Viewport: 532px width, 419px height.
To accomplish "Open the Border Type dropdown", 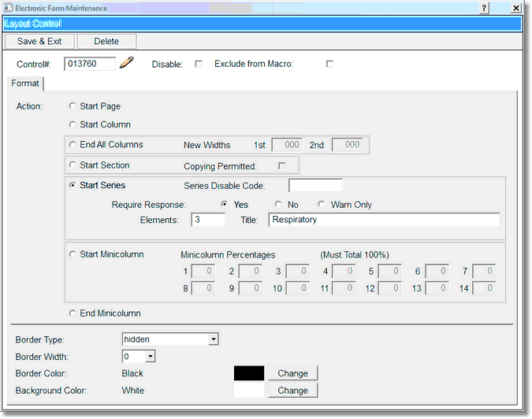I will [x=213, y=339].
